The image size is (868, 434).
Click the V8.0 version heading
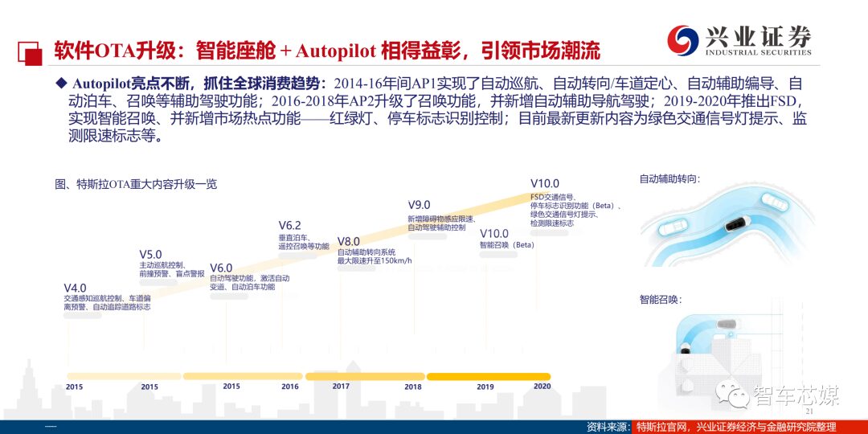[x=350, y=241]
